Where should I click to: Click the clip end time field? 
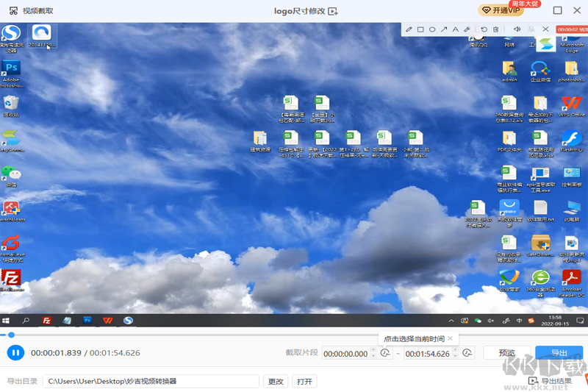(428, 354)
